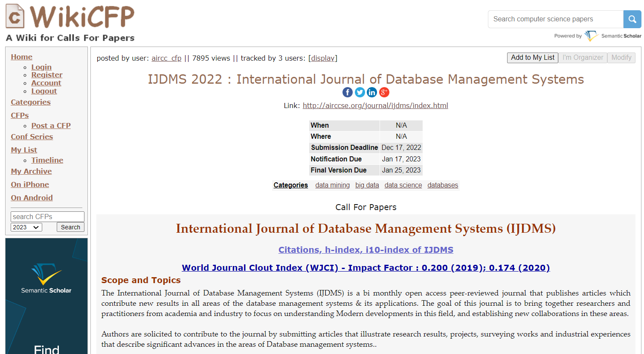The height and width of the screenshot is (354, 644).
Task: Open the Timeline link
Action: click(47, 160)
